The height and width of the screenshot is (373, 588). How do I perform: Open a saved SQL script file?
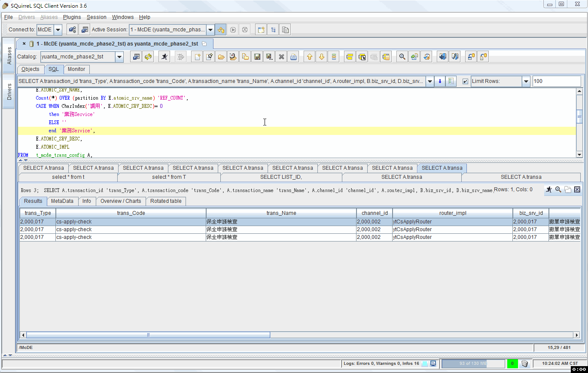[x=221, y=56]
